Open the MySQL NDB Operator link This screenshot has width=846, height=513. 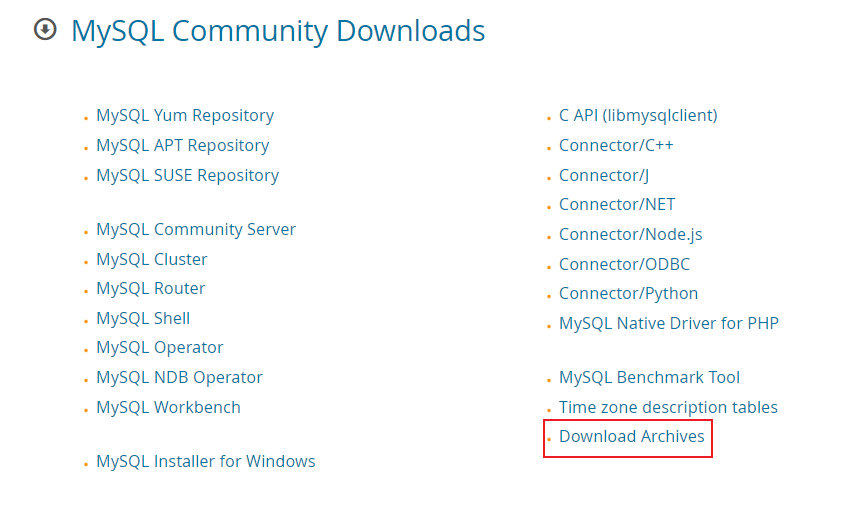coord(179,378)
